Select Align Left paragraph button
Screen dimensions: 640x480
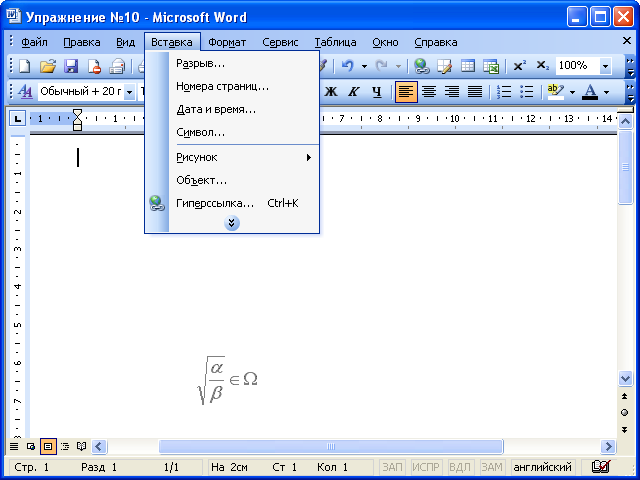[406, 91]
